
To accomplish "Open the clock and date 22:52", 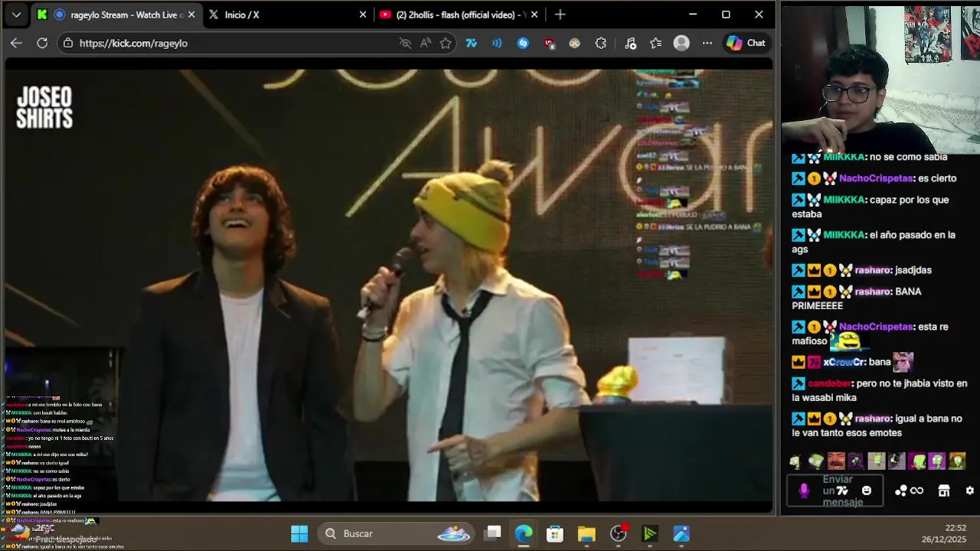I will pos(944,533).
